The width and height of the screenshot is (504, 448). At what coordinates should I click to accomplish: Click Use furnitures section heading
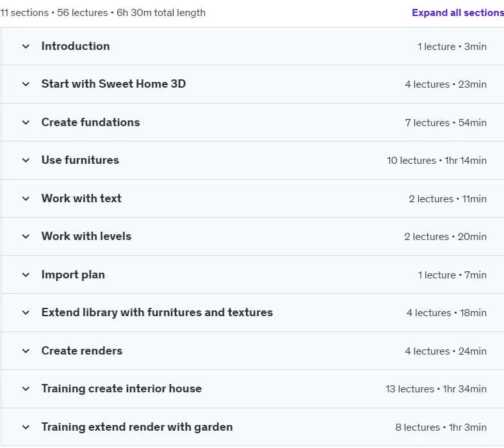coord(80,160)
